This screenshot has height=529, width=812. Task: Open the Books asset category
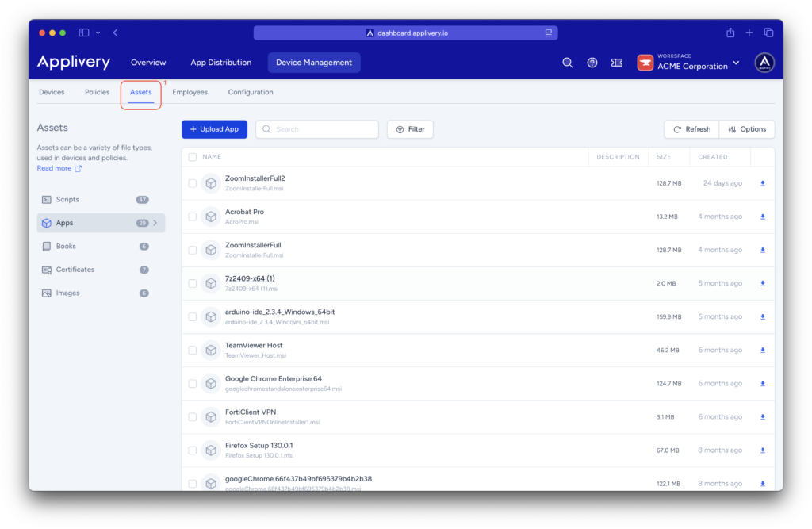101,246
